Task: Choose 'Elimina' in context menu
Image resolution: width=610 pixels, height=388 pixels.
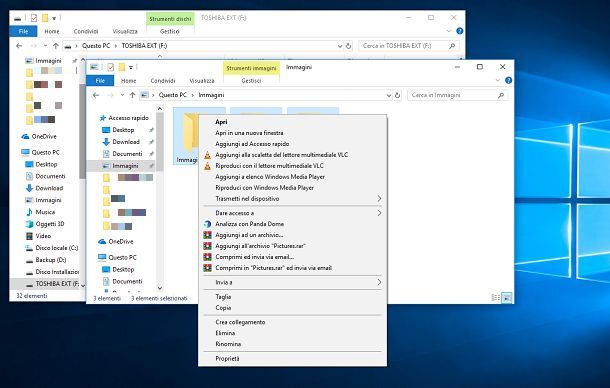Action: click(225, 334)
